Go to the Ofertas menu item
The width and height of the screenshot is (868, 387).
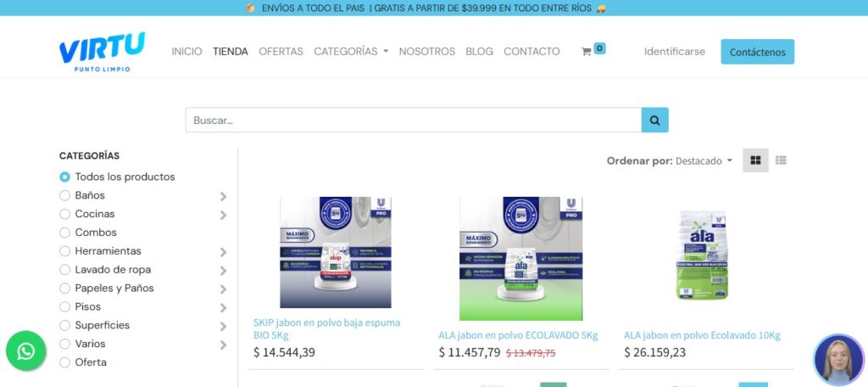coord(281,52)
